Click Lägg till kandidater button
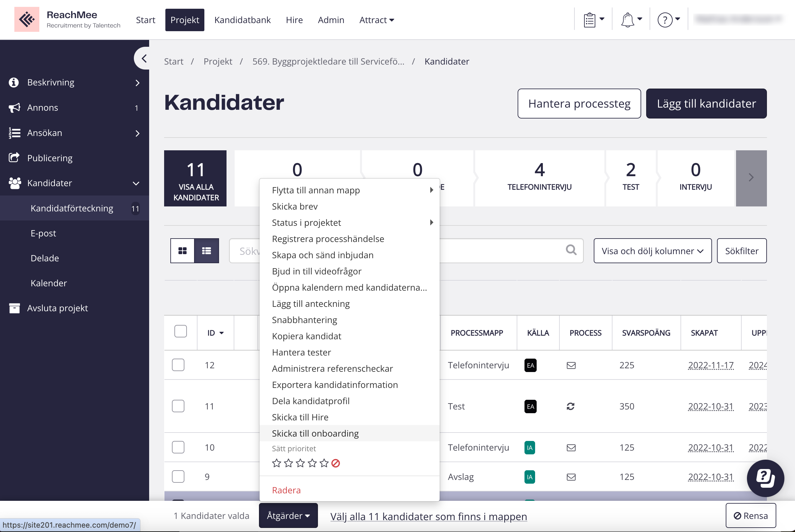The image size is (795, 532). tap(706, 104)
